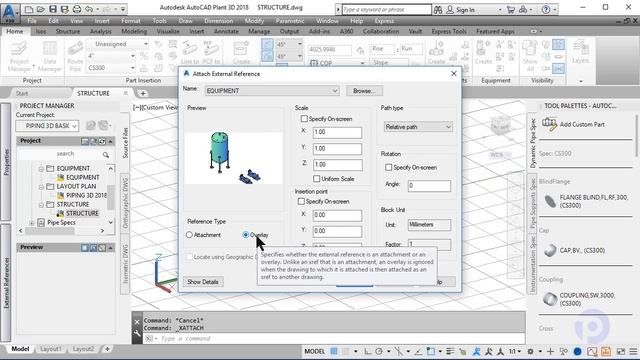Open the PIPING 3D BASK project dropdown
This screenshot has height=360, width=640.
pyautogui.click(x=47, y=126)
